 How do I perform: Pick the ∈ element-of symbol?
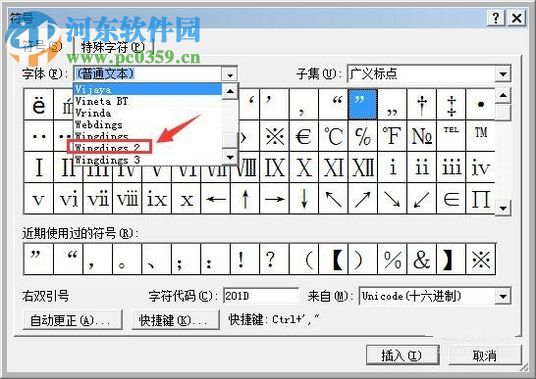pyautogui.click(x=451, y=199)
